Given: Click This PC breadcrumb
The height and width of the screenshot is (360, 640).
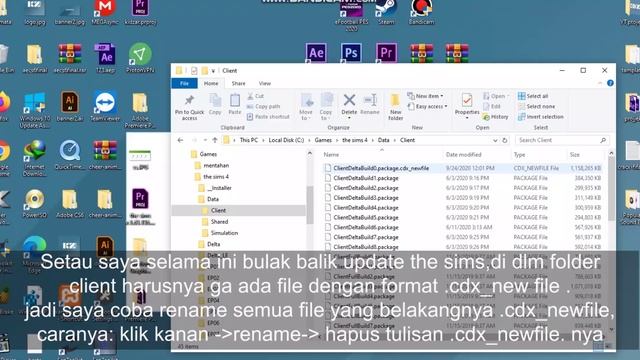Looking at the screenshot, I should click(249, 140).
